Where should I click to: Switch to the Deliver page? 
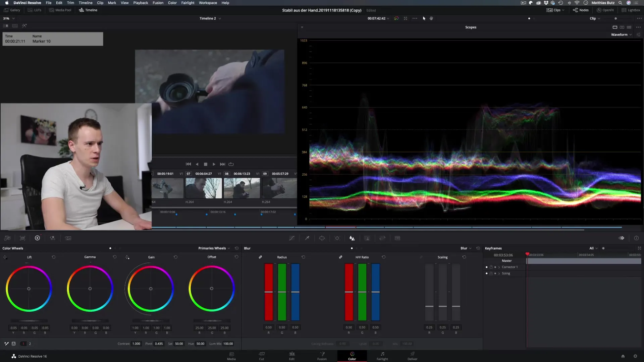click(412, 356)
